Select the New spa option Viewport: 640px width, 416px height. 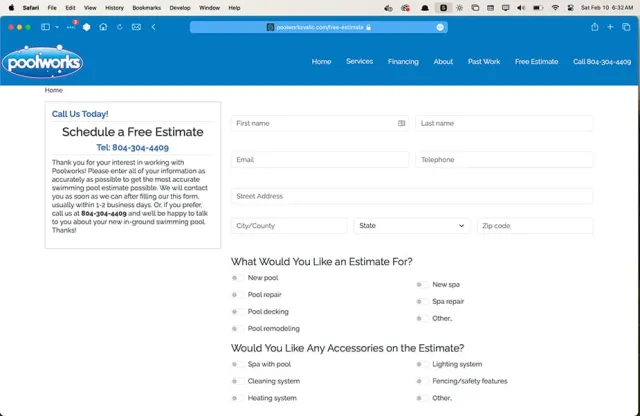pos(422,285)
